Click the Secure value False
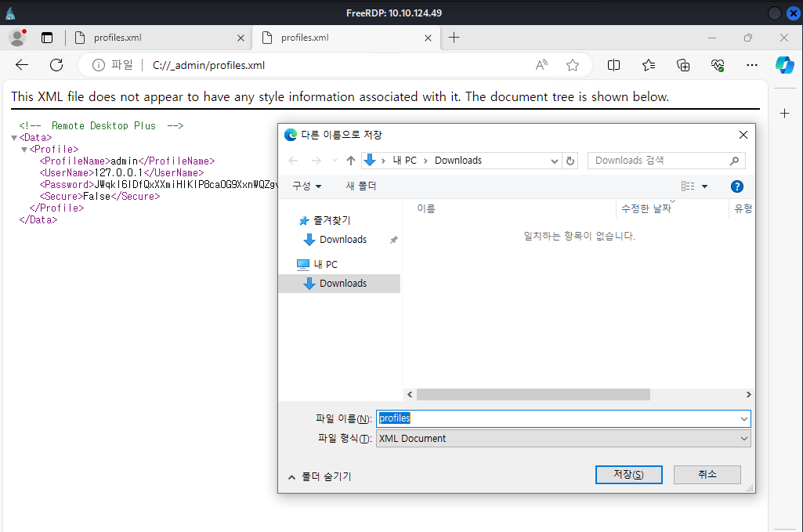803x532 pixels. [x=97, y=197]
